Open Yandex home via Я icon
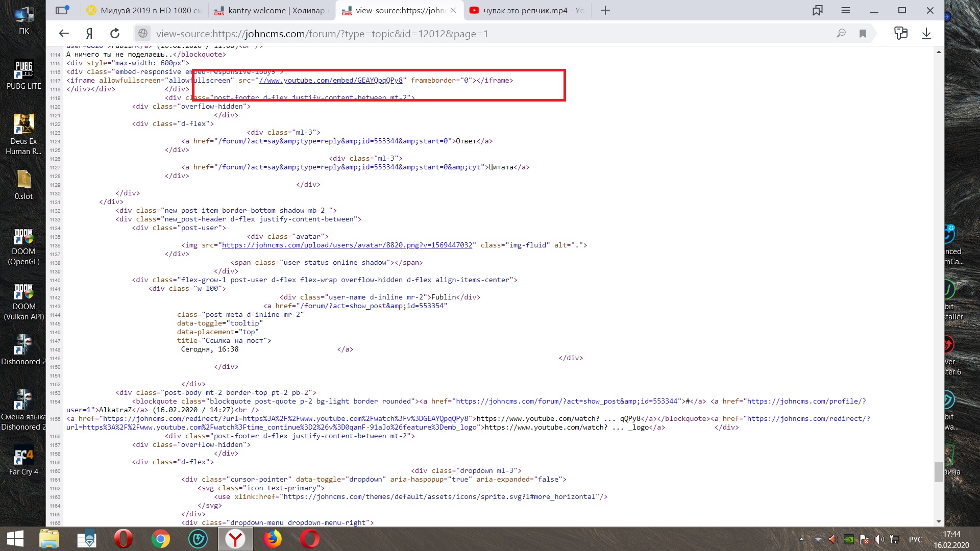This screenshot has height=551, width=980. [x=89, y=34]
